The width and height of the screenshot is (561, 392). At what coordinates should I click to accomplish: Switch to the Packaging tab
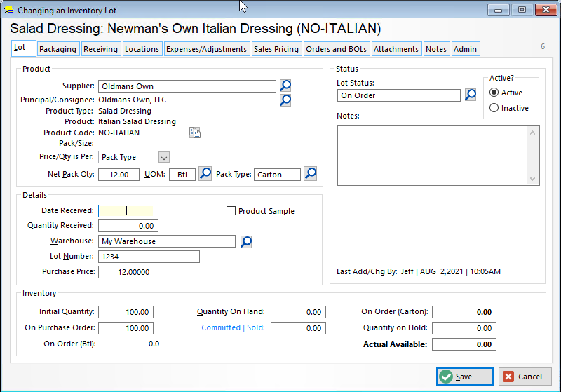tap(58, 49)
